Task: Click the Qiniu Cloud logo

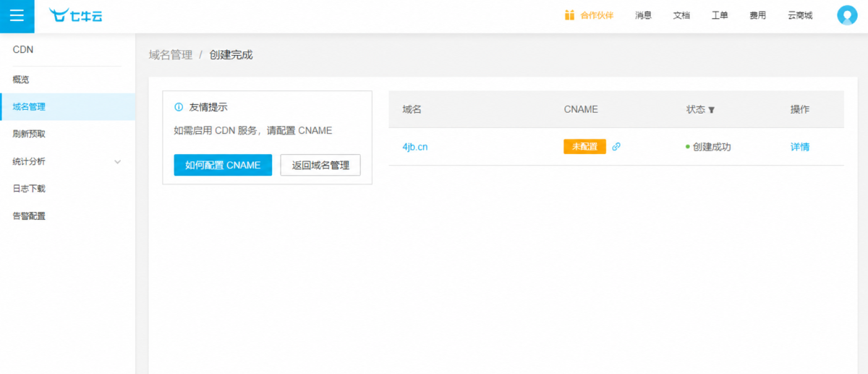Action: 76,15
